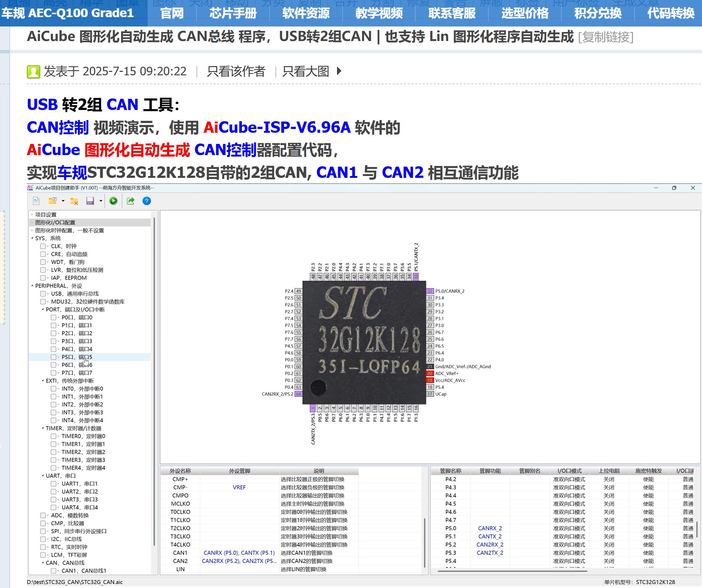The image size is (702, 588).
Task: Tick the RTC，实时时钟 checkbox
Action: 43,547
